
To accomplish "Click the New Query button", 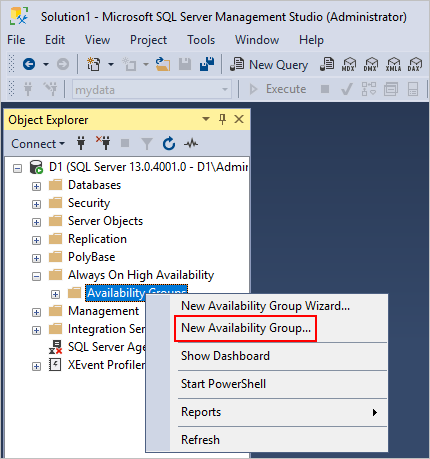I will tap(269, 64).
